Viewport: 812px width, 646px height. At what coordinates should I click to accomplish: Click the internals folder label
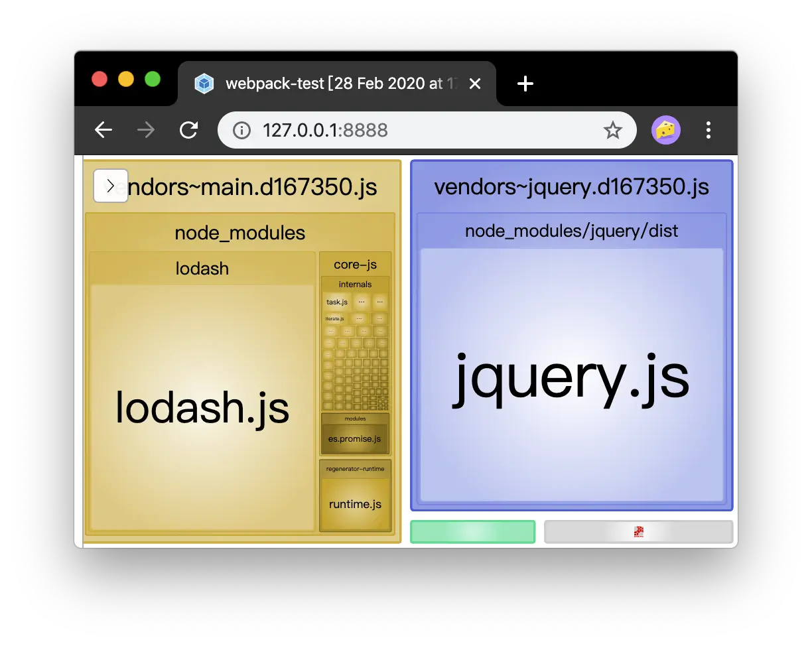pyautogui.click(x=355, y=285)
